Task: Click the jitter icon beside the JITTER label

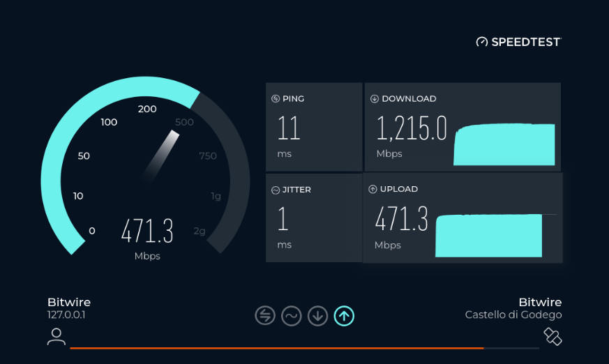Action: point(276,190)
